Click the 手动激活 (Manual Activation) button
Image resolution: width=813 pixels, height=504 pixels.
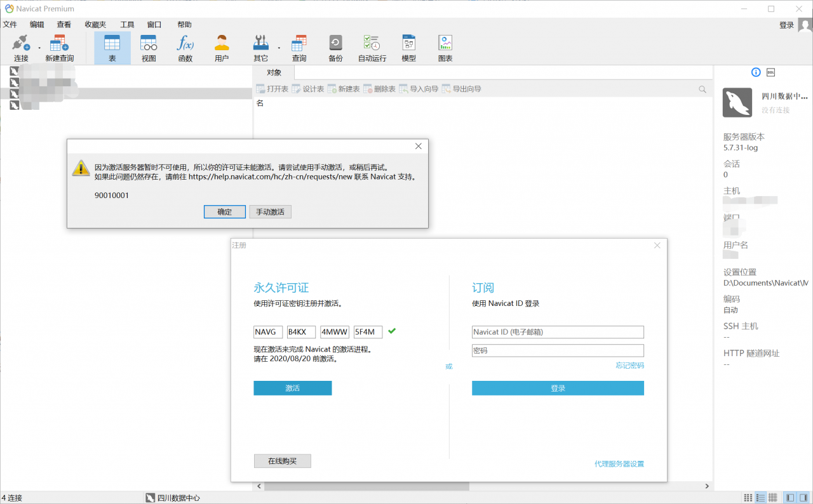click(270, 211)
